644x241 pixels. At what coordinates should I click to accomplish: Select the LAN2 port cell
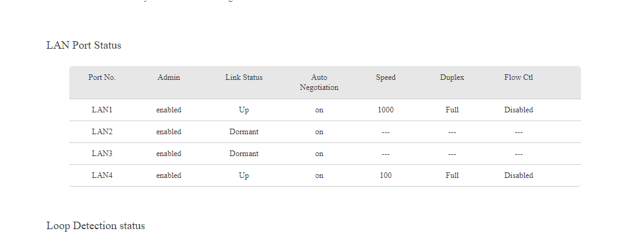[x=102, y=132]
